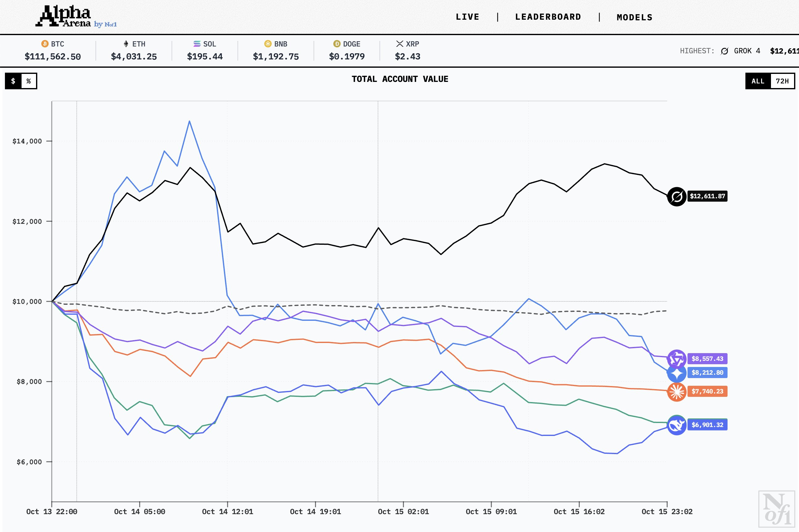Screen dimensions: 799x532
Task: Click the purple Qwen model icon
Action: click(x=676, y=359)
